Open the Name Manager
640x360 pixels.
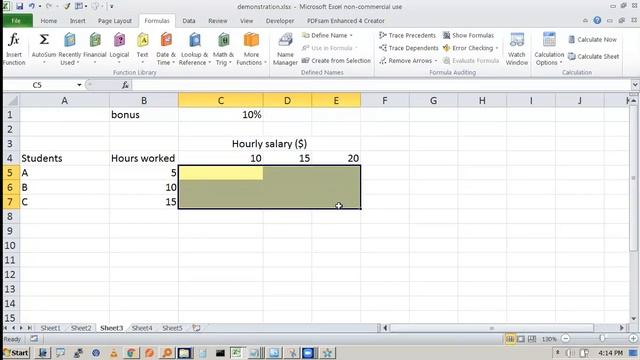(285, 49)
